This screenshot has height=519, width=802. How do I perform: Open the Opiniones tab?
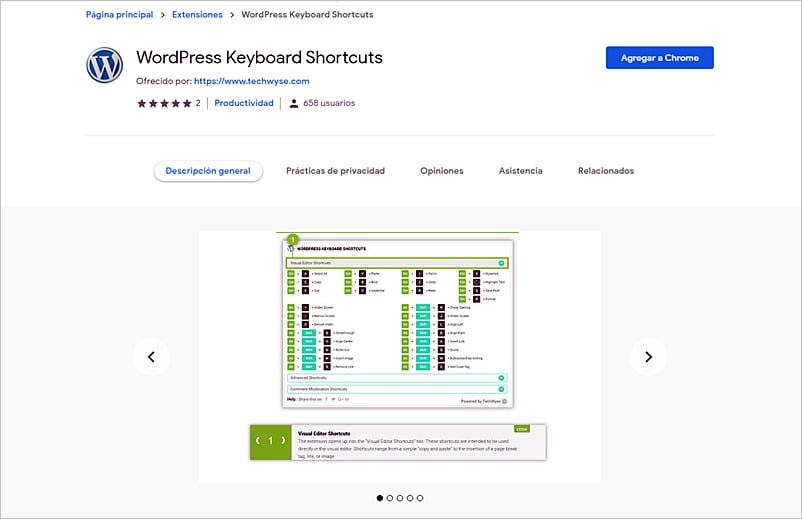coord(441,171)
